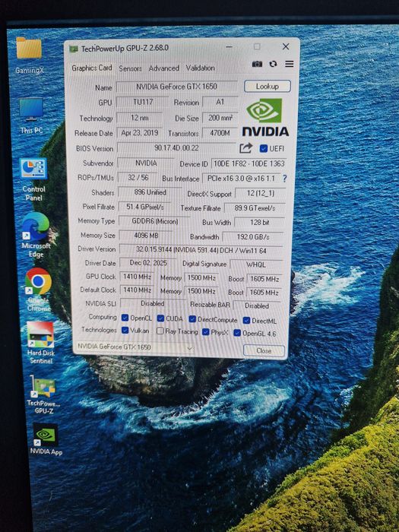Click the Texture Fillrate value 89.9 GTexel/s
This screenshot has height=532, width=399.
pyautogui.click(x=255, y=207)
